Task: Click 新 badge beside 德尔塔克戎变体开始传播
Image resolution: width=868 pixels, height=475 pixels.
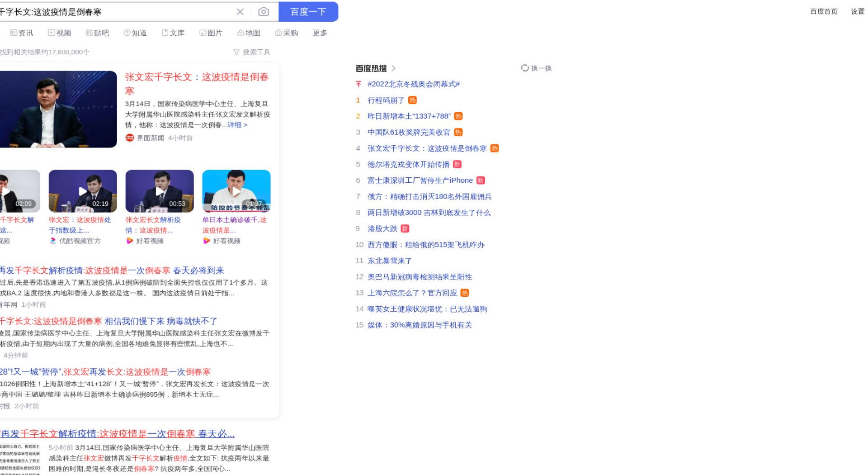Action: tap(457, 165)
